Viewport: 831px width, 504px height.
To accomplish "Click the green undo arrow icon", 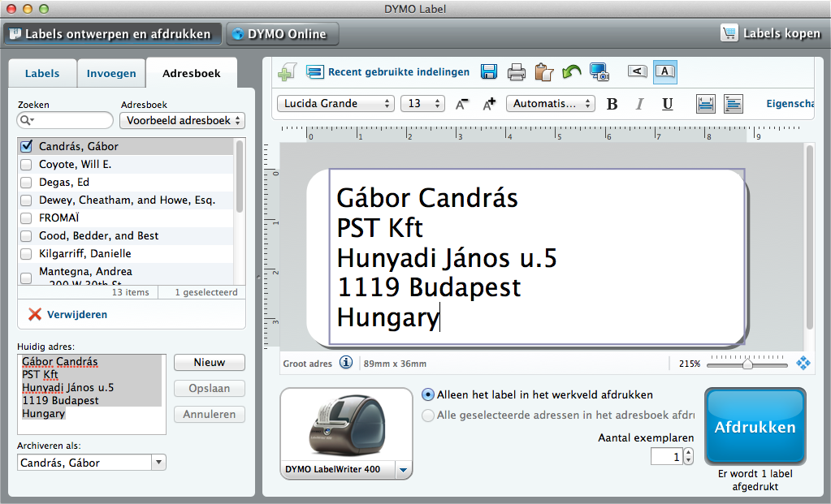I will (x=571, y=72).
